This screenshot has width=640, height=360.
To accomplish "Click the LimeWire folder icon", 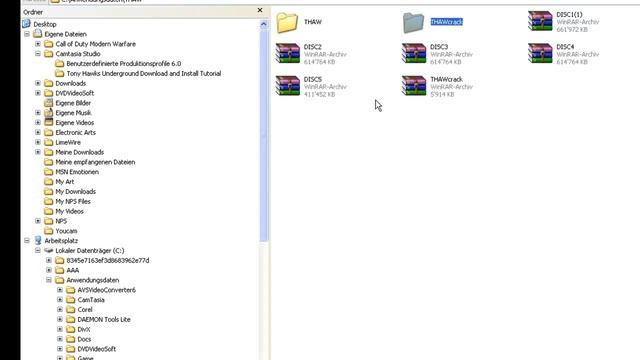I will 49,142.
